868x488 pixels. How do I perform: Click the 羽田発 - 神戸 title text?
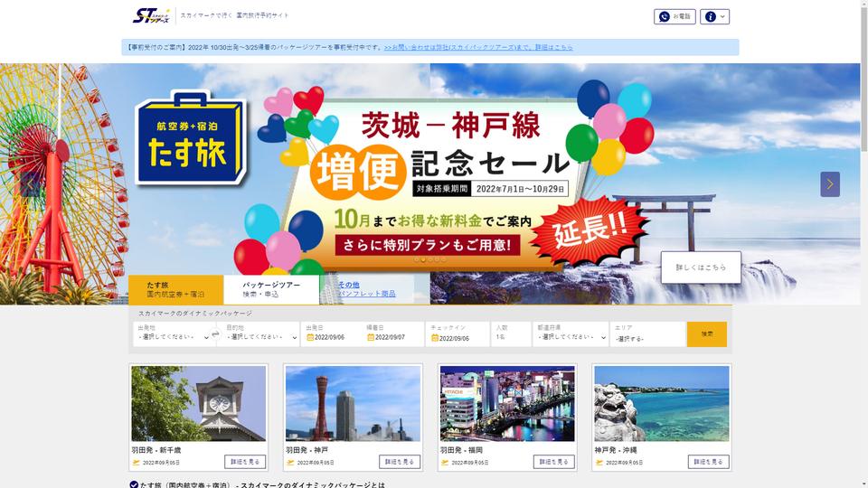pyautogui.click(x=307, y=450)
